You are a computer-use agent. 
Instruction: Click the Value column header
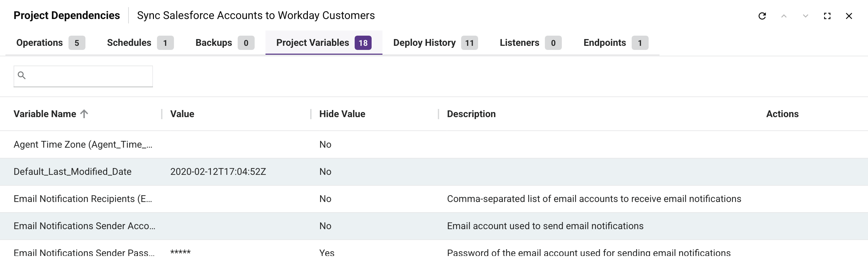(182, 114)
